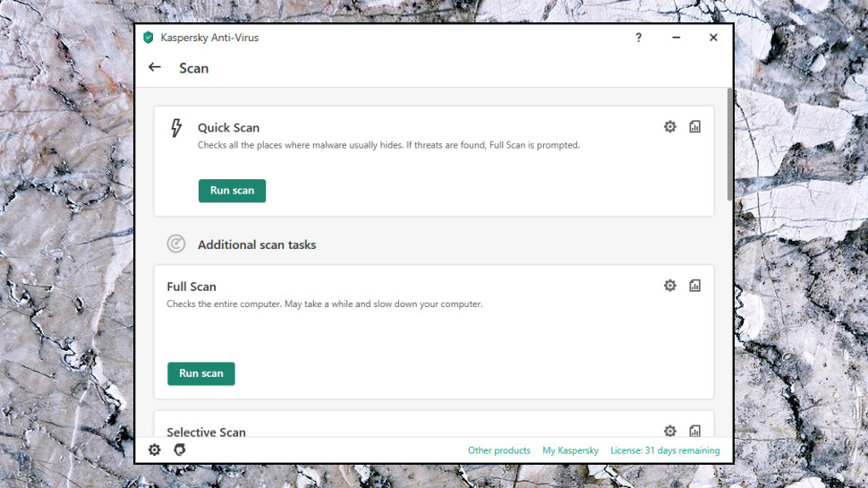View Full Scan report icon
This screenshot has height=488, width=868.
click(694, 286)
